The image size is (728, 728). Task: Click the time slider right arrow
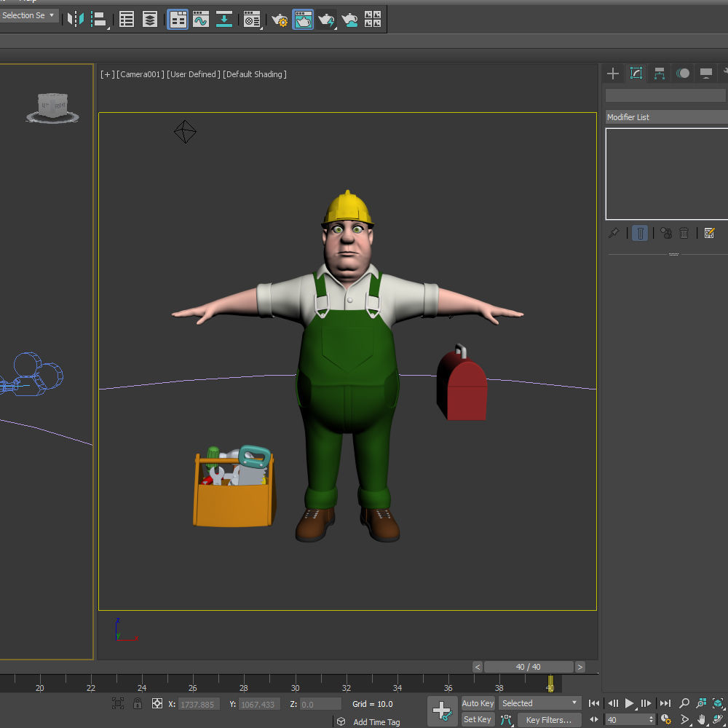tap(580, 667)
